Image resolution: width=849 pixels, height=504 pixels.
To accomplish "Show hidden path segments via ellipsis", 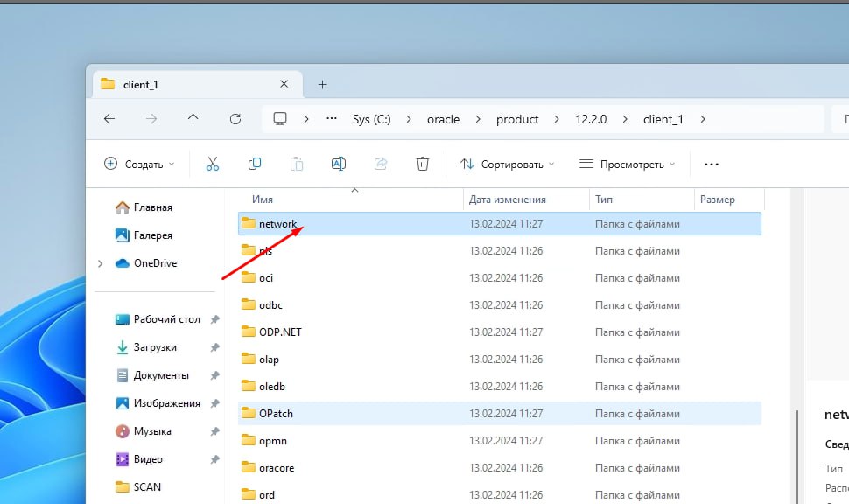I will (x=332, y=119).
